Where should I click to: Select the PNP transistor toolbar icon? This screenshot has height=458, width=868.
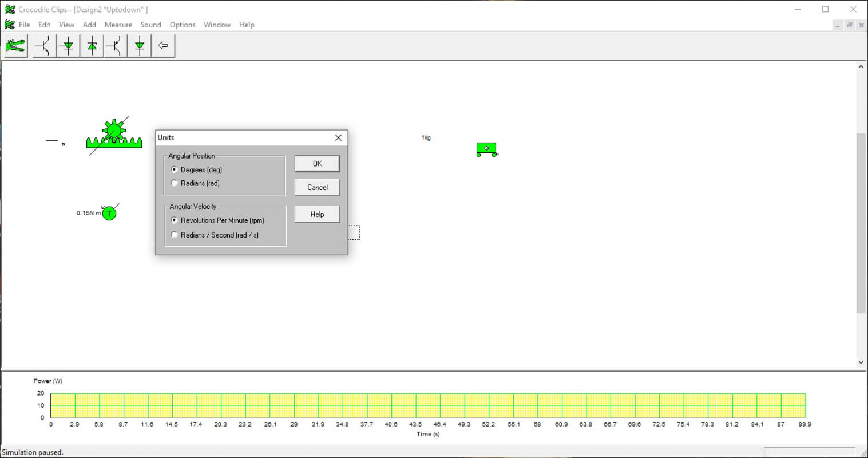click(x=116, y=46)
